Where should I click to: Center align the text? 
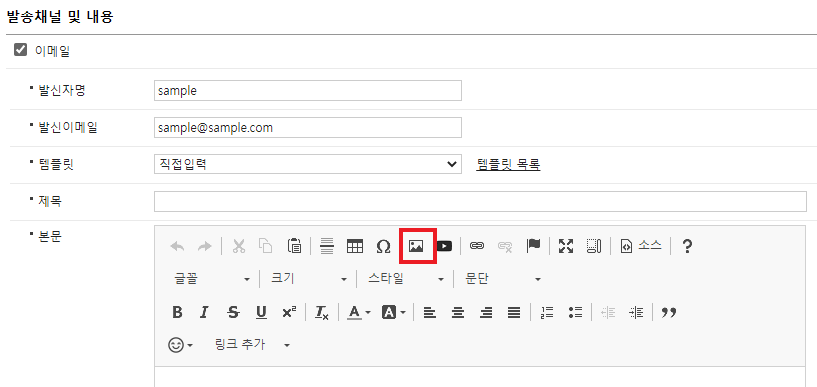[x=458, y=313]
